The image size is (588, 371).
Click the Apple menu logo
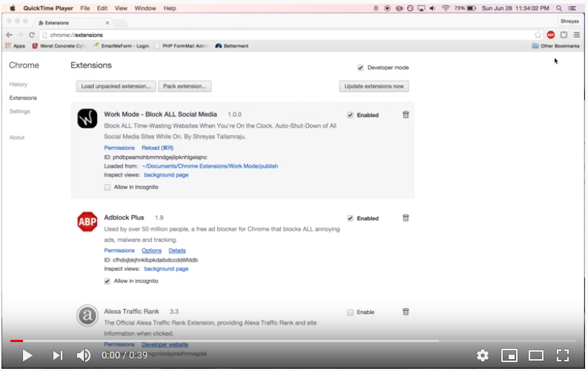(x=13, y=8)
